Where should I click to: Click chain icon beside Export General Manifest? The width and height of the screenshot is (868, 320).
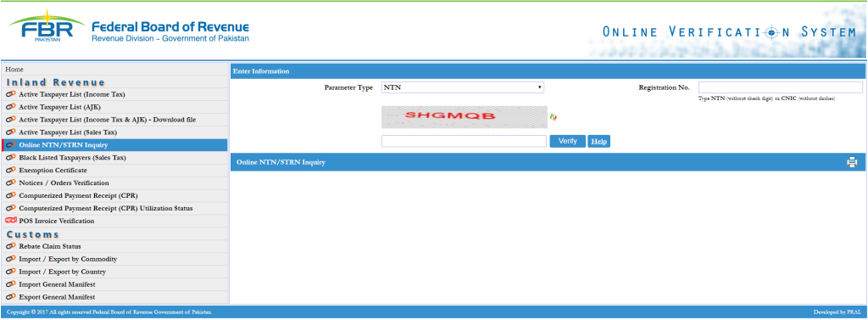pyautogui.click(x=10, y=297)
